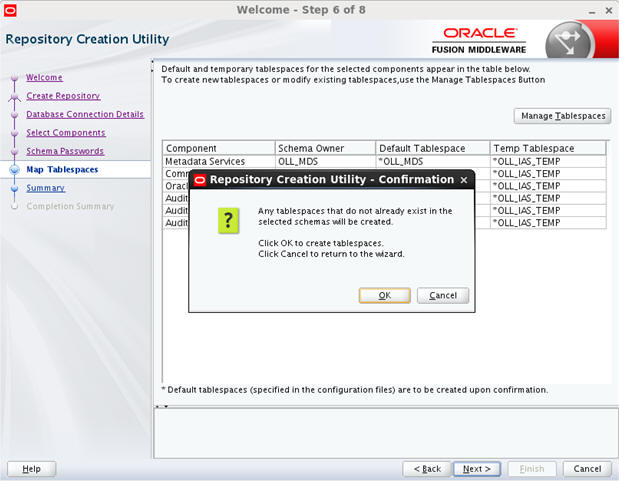619x481 pixels.
Task: Click the Back button
Action: coord(427,469)
